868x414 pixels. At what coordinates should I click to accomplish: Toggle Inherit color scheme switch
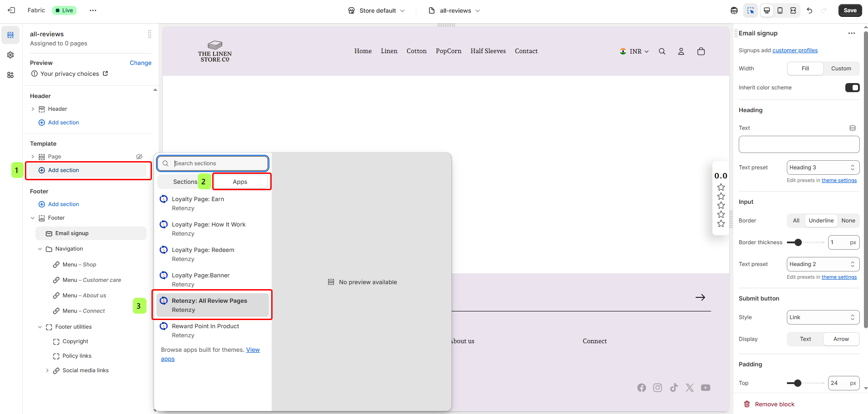click(x=852, y=88)
